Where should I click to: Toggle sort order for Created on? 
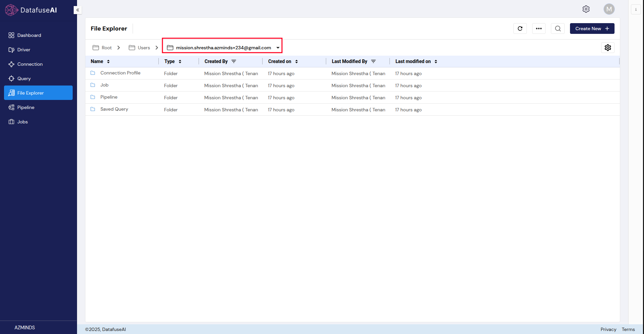point(296,61)
